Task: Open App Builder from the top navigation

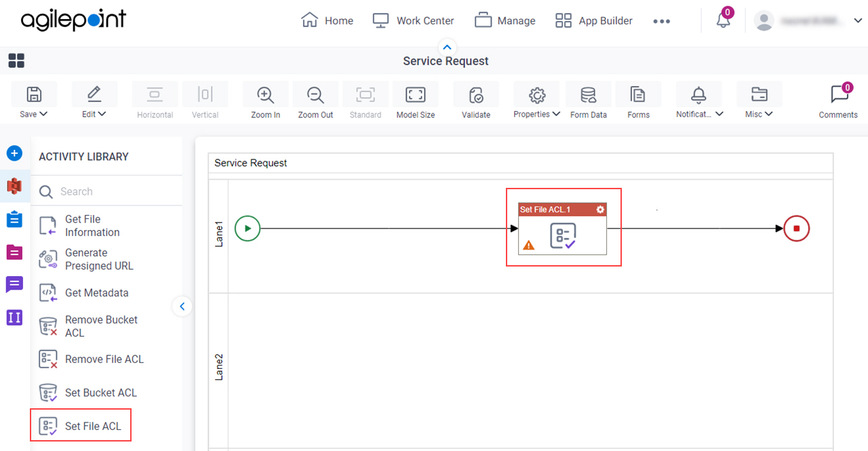Action: tap(593, 20)
